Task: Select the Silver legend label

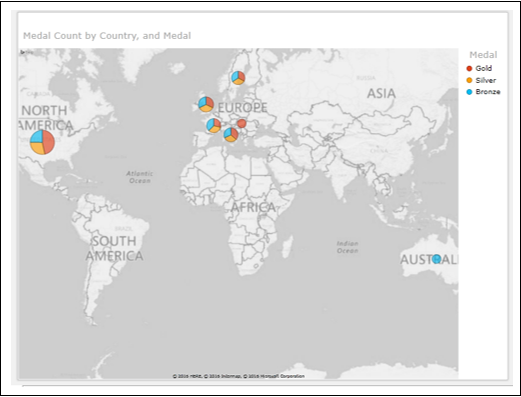Action: [x=486, y=80]
